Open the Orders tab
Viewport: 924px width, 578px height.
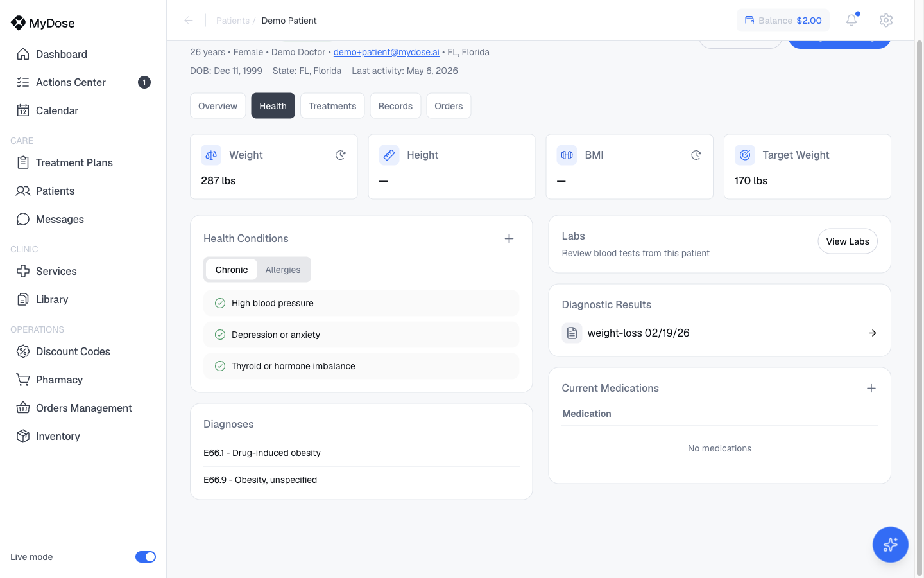(x=449, y=106)
